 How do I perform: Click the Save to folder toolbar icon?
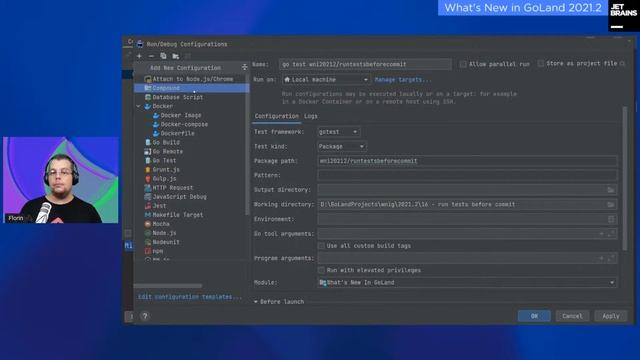click(x=176, y=56)
